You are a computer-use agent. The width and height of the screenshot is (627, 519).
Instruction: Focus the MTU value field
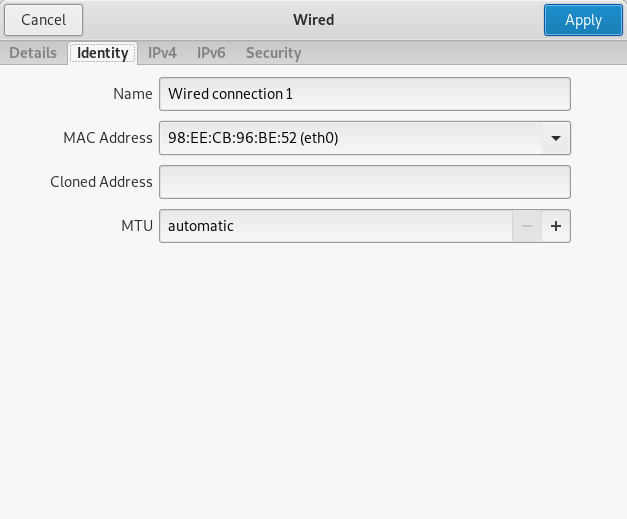point(335,226)
